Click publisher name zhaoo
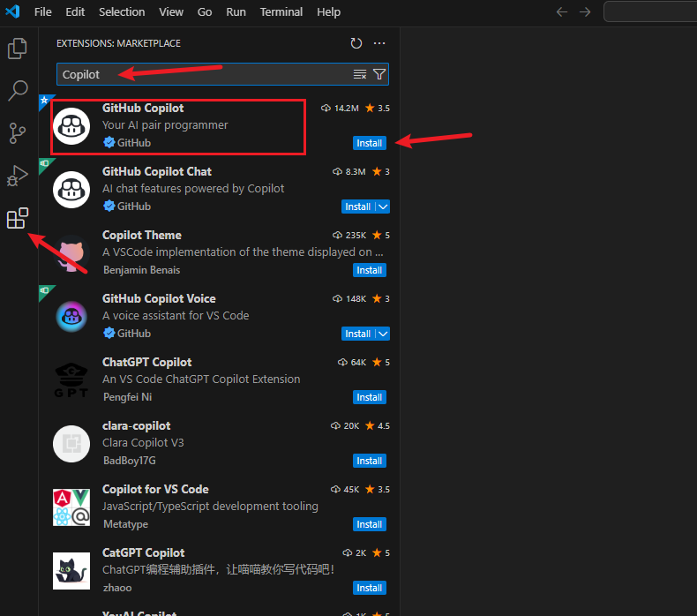The image size is (697, 616). coord(117,588)
